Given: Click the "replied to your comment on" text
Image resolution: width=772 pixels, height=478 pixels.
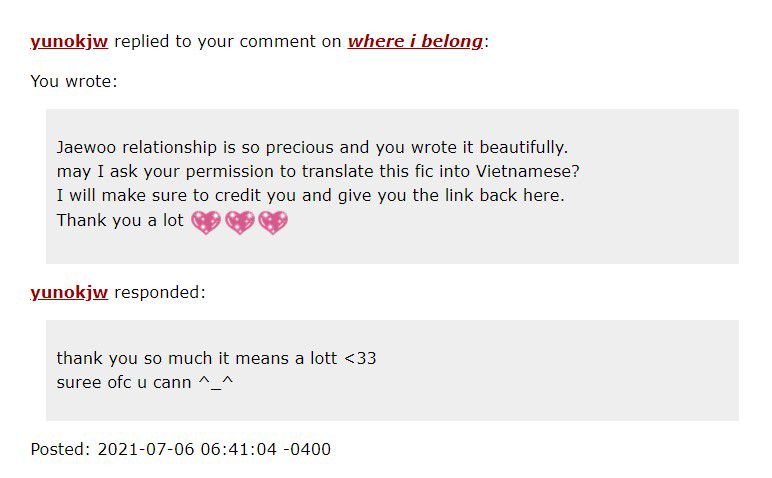Looking at the screenshot, I should point(227,41).
